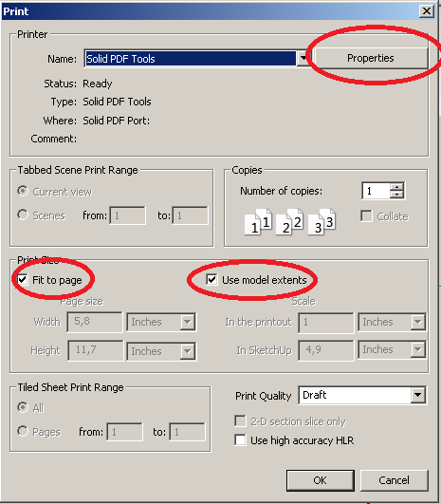
Task: Uncheck the Fit to page checkbox
Action: point(23,279)
